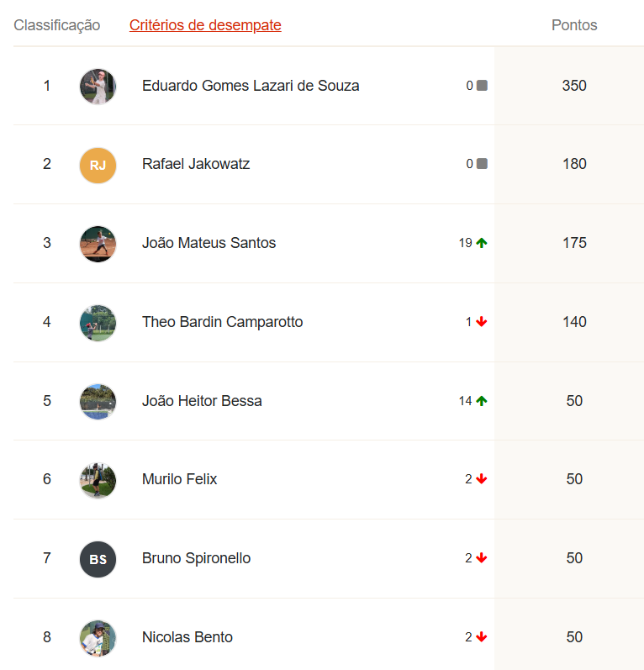The height and width of the screenshot is (670, 644).
Task: Click Eduardo Gomes Lazari de Souza's profile photo
Action: point(98,86)
